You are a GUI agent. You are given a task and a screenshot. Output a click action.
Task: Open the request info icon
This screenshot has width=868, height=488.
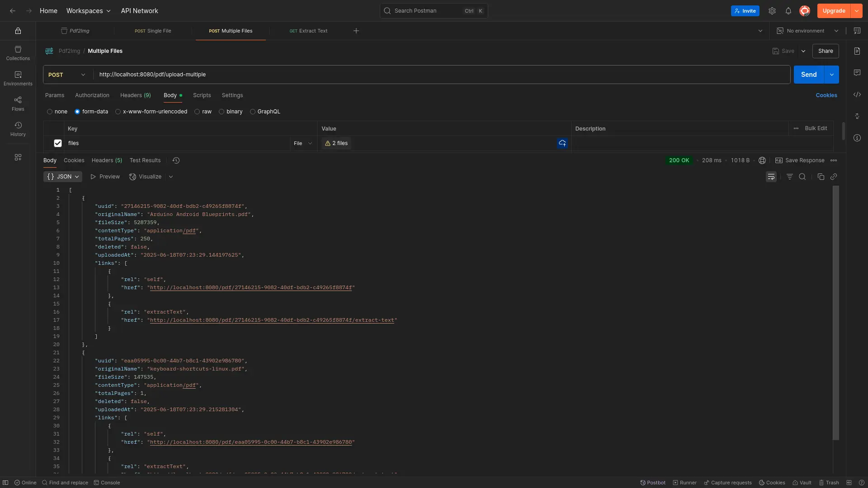857,138
